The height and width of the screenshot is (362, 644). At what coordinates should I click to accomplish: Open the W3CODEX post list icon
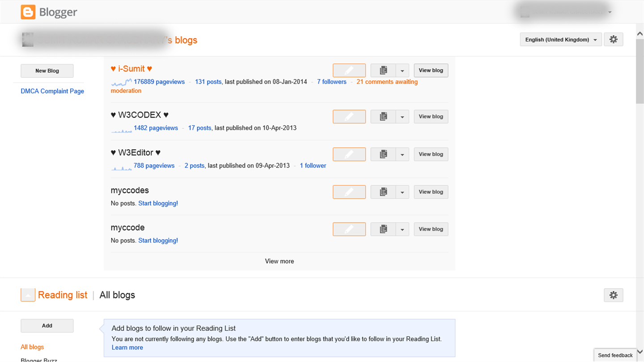coord(383,117)
